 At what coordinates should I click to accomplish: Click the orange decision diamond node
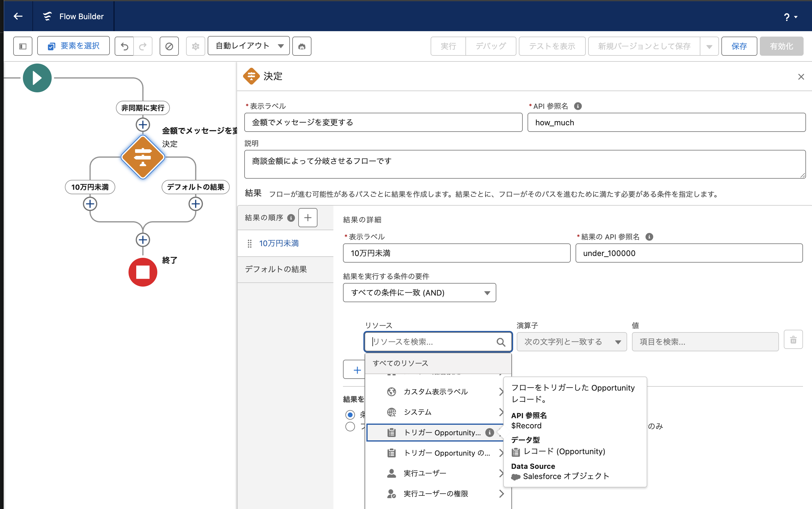point(143,157)
